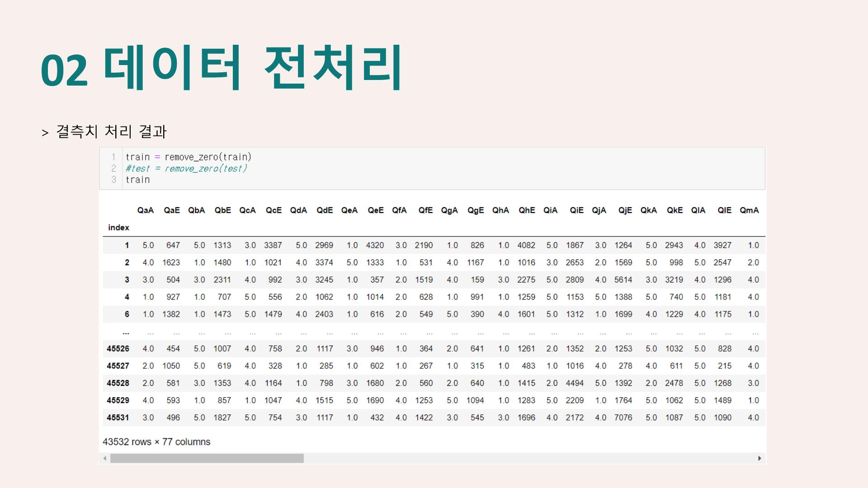Click code line number 3

point(113,179)
